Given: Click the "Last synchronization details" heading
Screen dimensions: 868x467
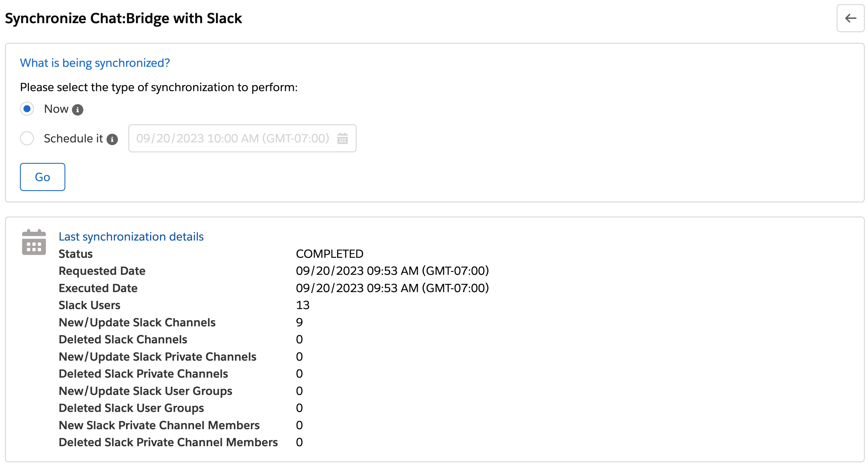Looking at the screenshot, I should click(x=131, y=236).
